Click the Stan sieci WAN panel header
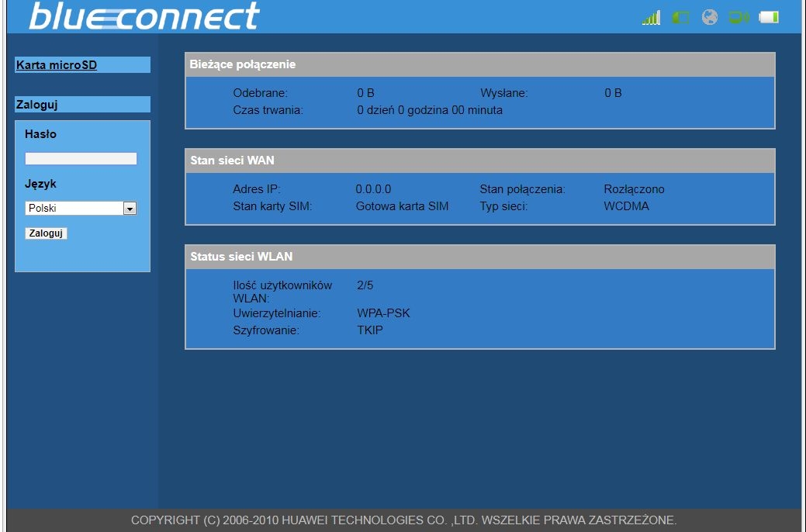806x532 pixels. click(479, 161)
